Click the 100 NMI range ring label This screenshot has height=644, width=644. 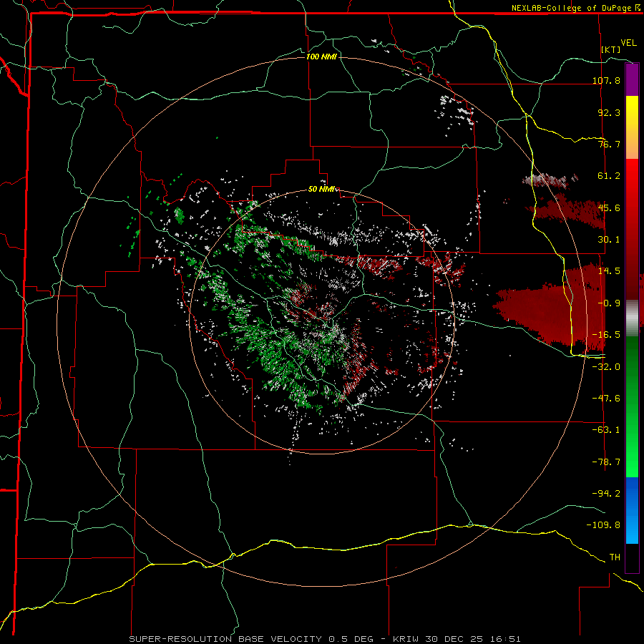click(x=321, y=57)
